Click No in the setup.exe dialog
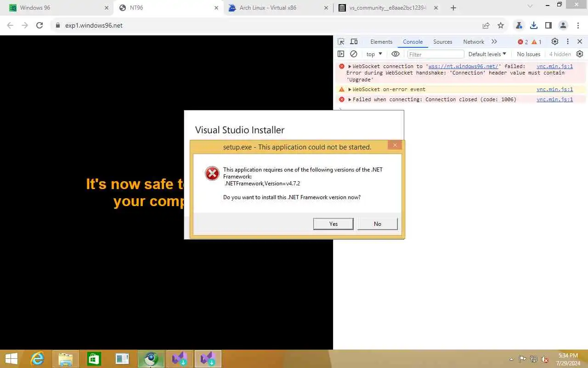The height and width of the screenshot is (368, 588). point(377,224)
